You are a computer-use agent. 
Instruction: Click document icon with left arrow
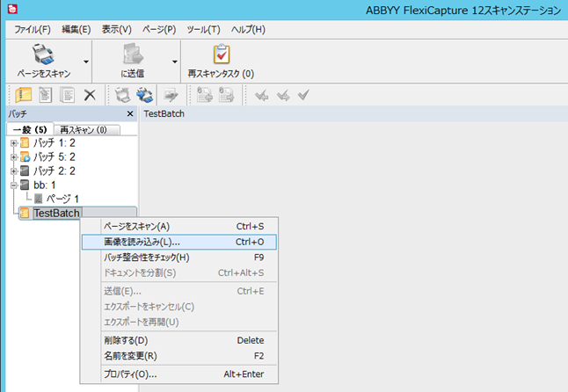(204, 95)
